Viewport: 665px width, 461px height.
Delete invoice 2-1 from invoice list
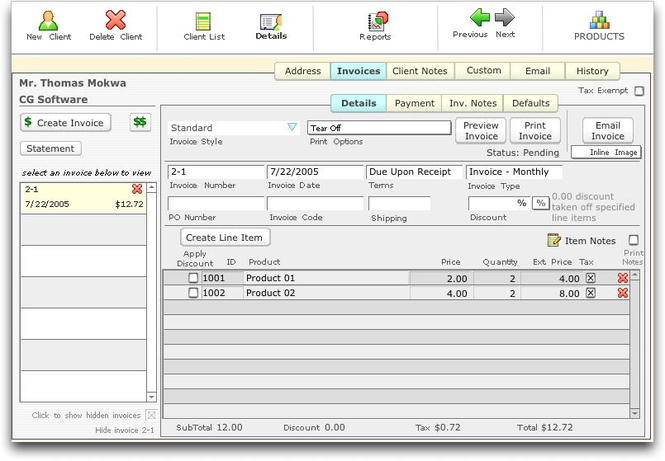pos(137,189)
